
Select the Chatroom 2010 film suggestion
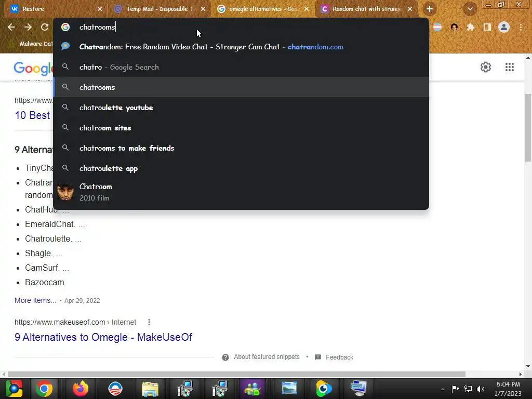241,192
